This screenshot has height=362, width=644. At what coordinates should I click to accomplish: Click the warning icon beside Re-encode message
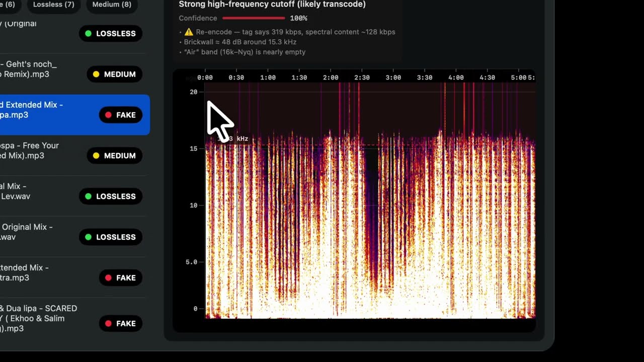[x=189, y=32]
